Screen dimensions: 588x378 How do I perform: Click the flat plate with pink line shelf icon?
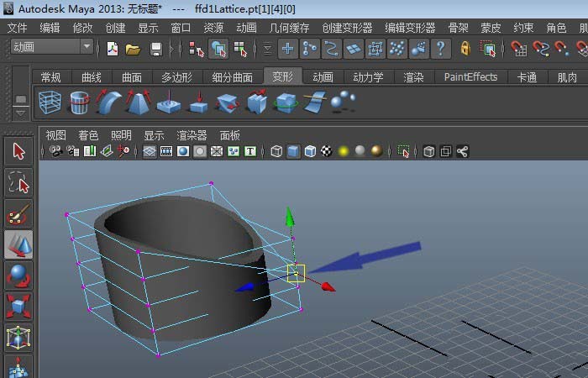(x=168, y=102)
